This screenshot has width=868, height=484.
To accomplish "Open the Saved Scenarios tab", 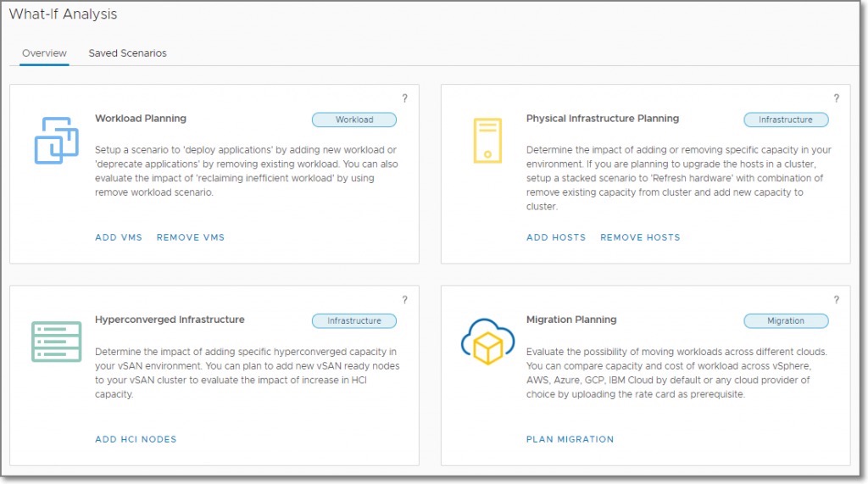I will 127,53.
